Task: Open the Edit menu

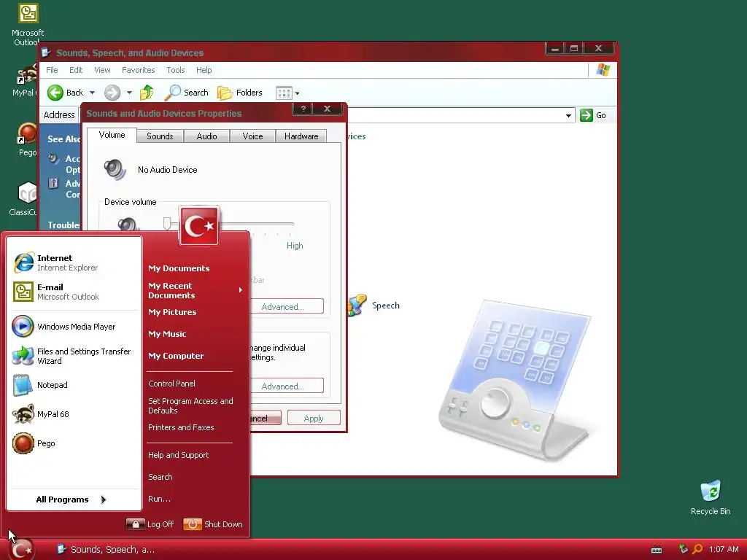Action: 76,70
